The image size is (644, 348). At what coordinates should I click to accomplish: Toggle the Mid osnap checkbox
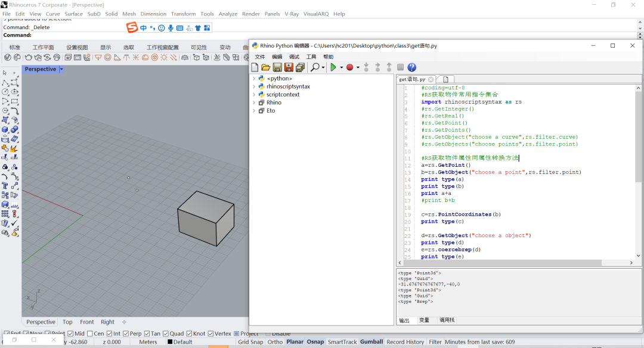coord(71,334)
